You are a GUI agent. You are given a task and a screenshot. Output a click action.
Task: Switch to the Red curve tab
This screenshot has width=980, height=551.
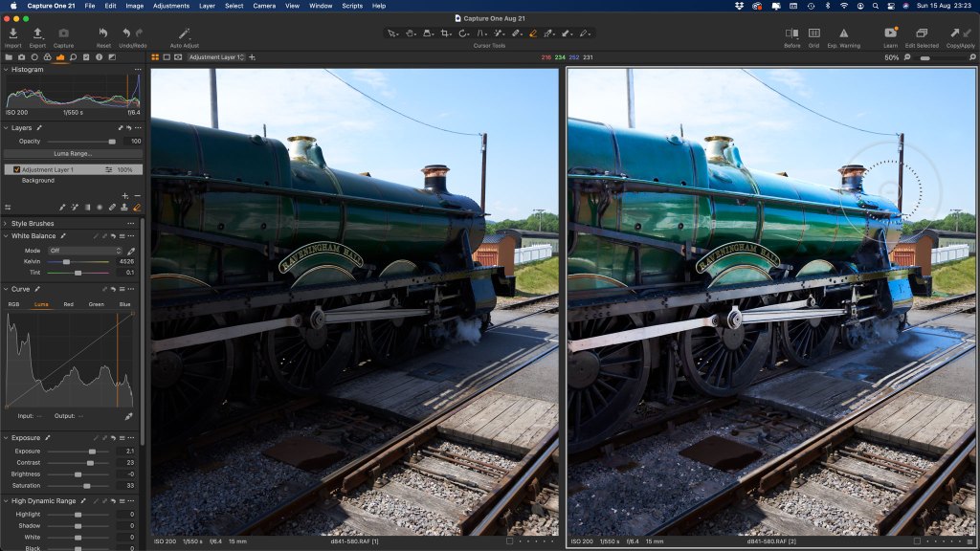click(x=68, y=304)
